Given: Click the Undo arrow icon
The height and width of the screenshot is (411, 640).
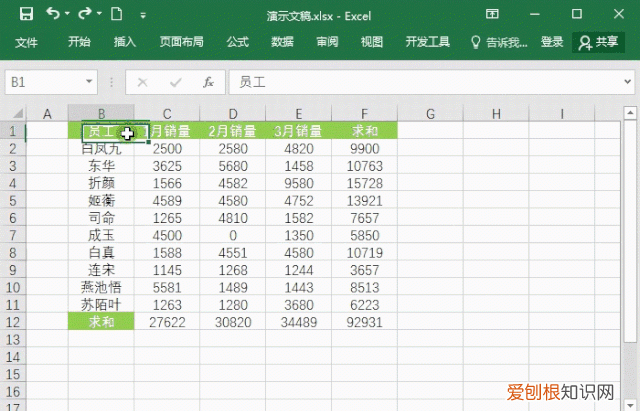Looking at the screenshot, I should click(53, 14).
